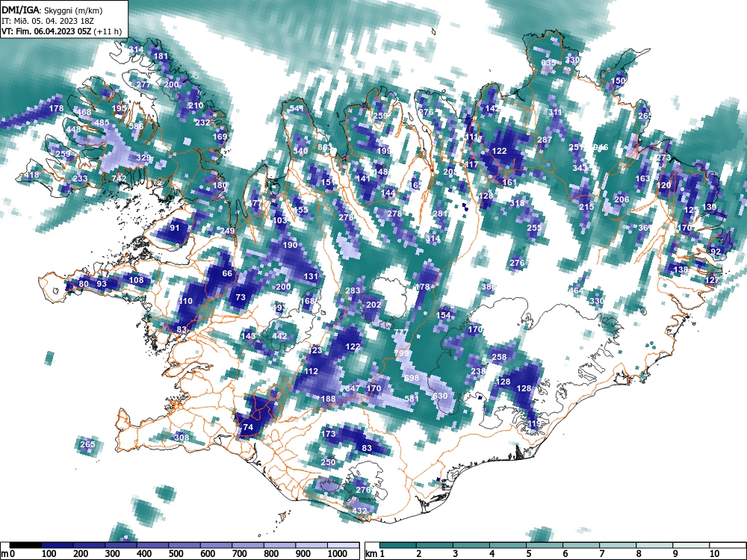The height and width of the screenshot is (560, 747).
Task: Click the map value 249
Action: (227, 231)
